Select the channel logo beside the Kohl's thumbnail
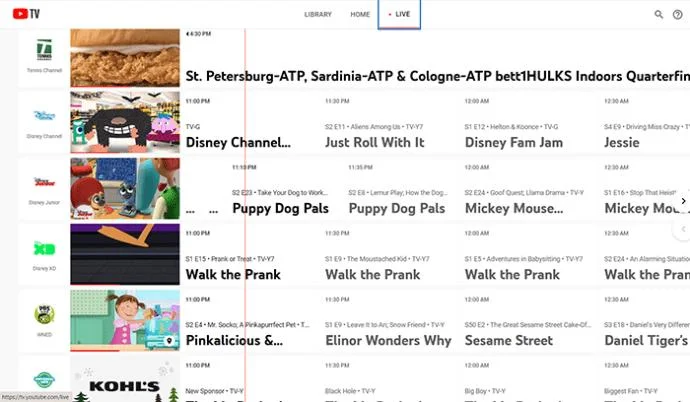Image resolution: width=690 pixels, height=402 pixels. point(44,380)
